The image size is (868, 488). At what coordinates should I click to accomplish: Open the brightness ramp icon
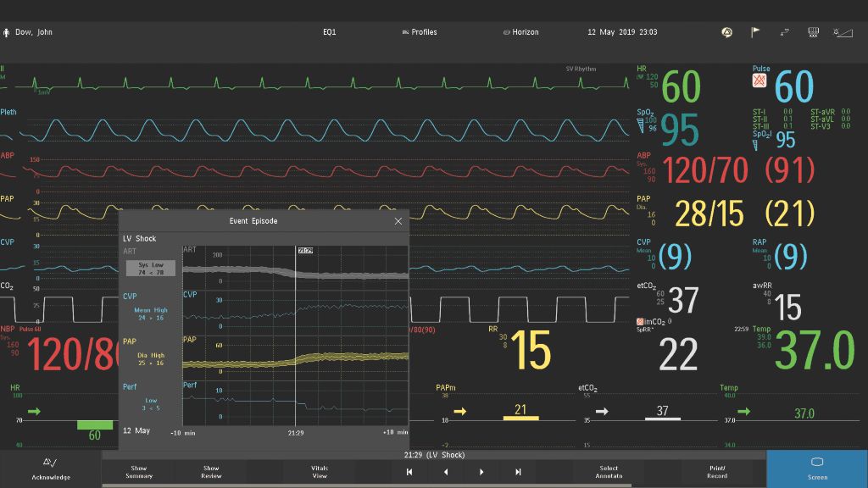[843, 32]
